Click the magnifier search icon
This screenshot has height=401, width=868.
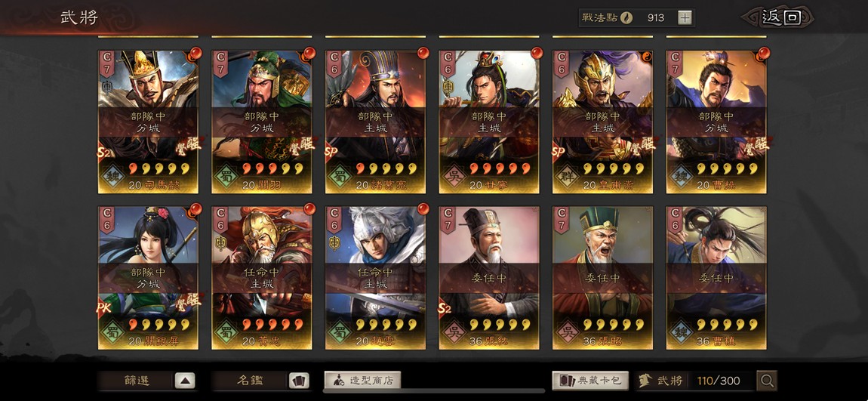pyautogui.click(x=767, y=381)
